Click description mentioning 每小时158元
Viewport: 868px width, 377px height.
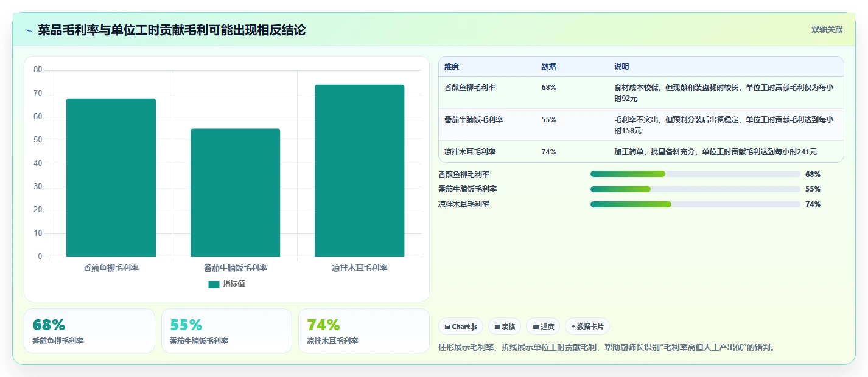[724, 125]
